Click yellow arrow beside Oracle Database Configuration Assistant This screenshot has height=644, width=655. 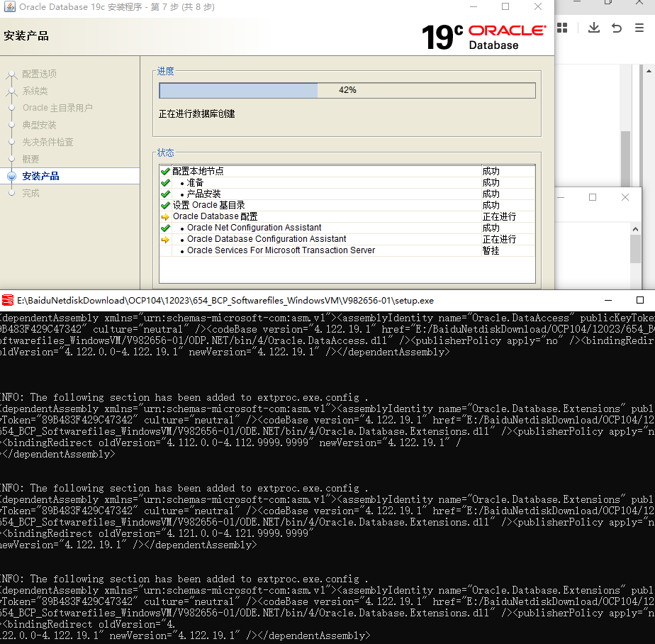(165, 239)
